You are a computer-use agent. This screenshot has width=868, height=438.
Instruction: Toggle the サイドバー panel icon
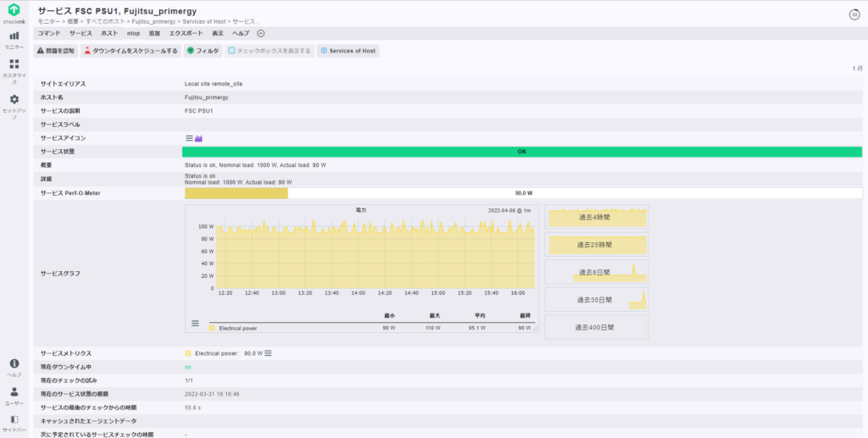[x=14, y=423]
